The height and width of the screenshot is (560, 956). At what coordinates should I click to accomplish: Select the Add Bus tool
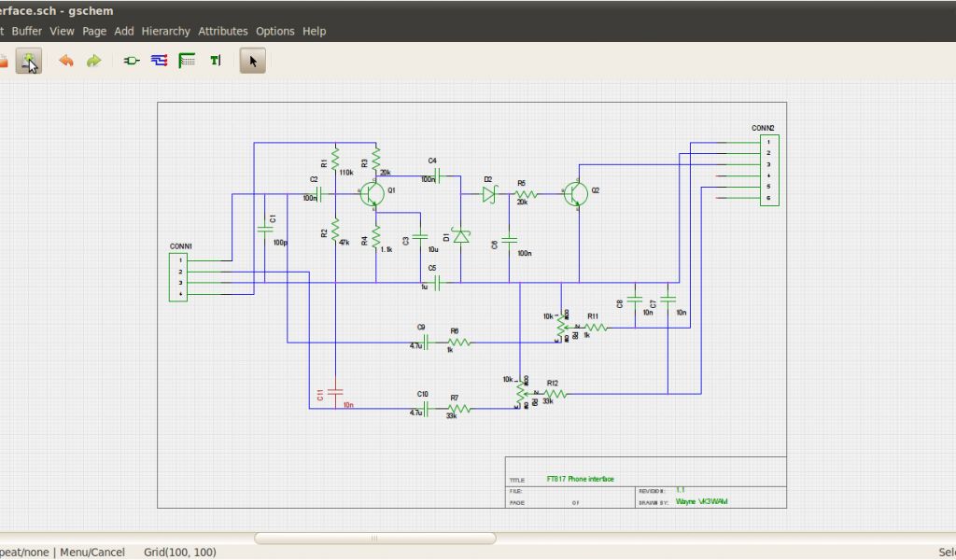coord(187,61)
